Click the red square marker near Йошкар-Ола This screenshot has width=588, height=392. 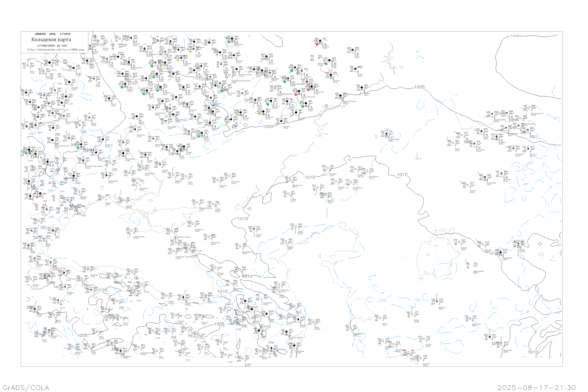(x=309, y=90)
